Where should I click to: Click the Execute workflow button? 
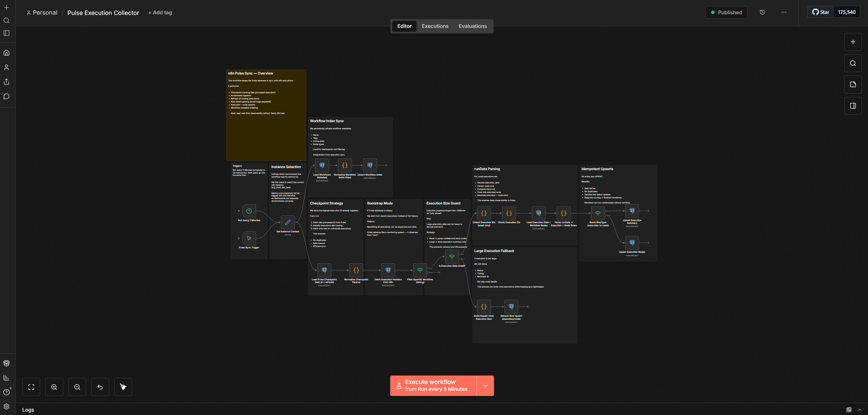coord(433,385)
